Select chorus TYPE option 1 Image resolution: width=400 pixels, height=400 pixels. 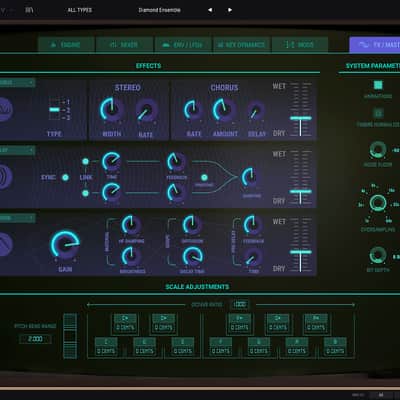point(67,102)
